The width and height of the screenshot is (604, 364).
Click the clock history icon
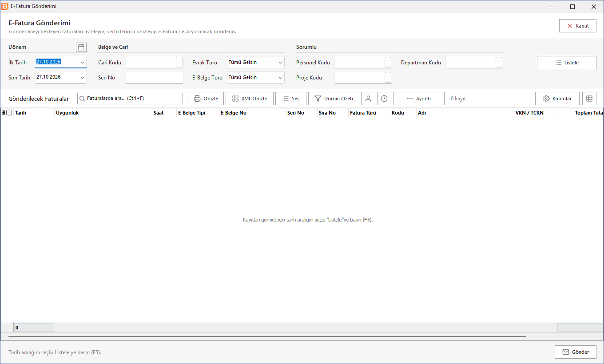[x=384, y=99]
